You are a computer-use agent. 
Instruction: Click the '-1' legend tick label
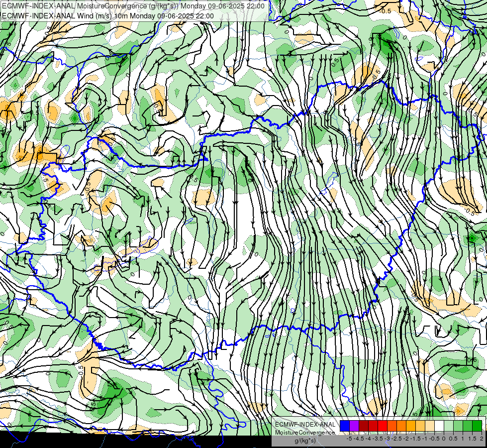(x=425, y=439)
